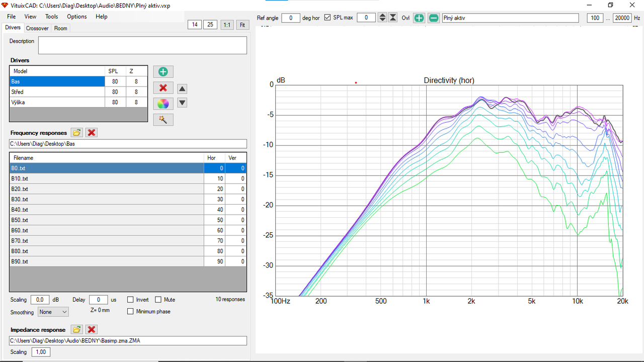
Task: Click the 1:1 zoom button
Action: coord(227,25)
